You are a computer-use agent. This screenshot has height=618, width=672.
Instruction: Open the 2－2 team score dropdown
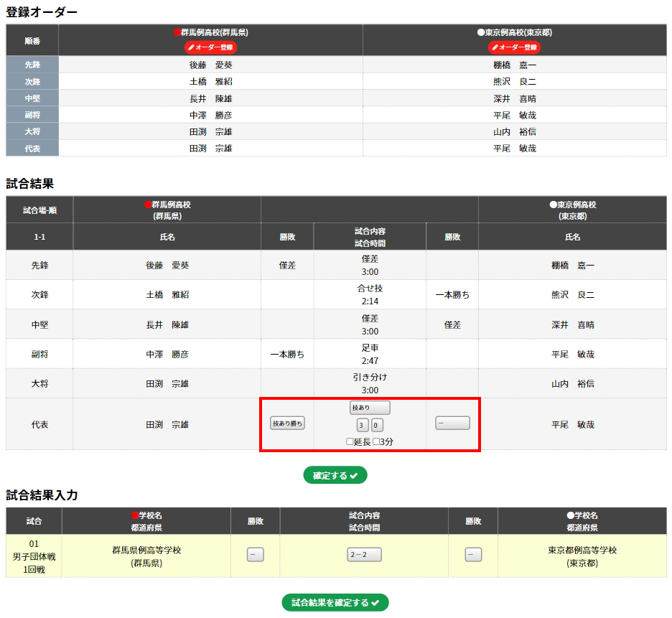pyautogui.click(x=364, y=555)
